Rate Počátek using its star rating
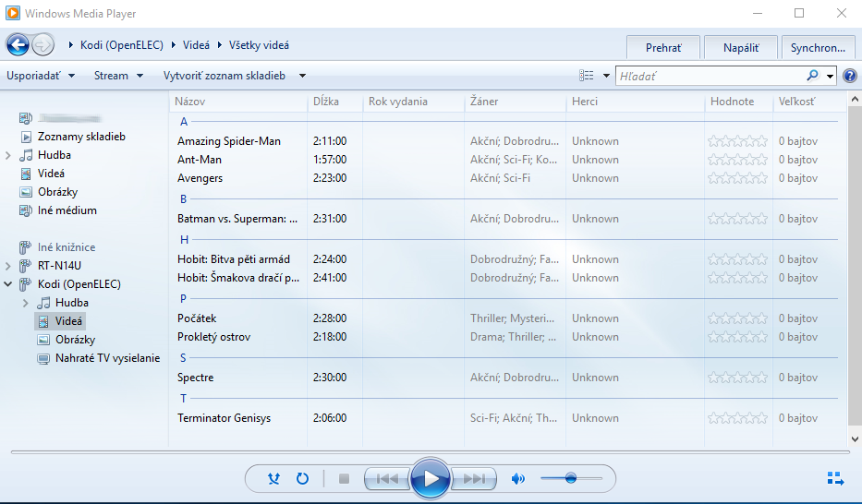 pyautogui.click(x=737, y=318)
